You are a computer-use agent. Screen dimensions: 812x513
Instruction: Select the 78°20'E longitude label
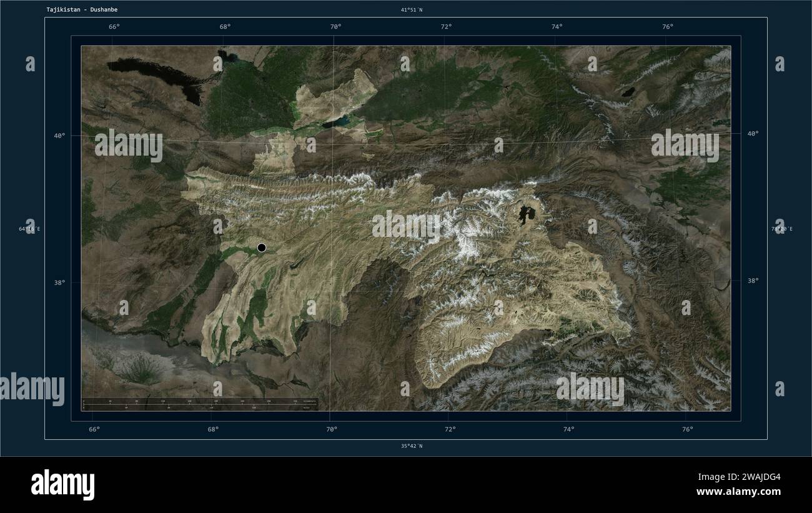click(782, 229)
